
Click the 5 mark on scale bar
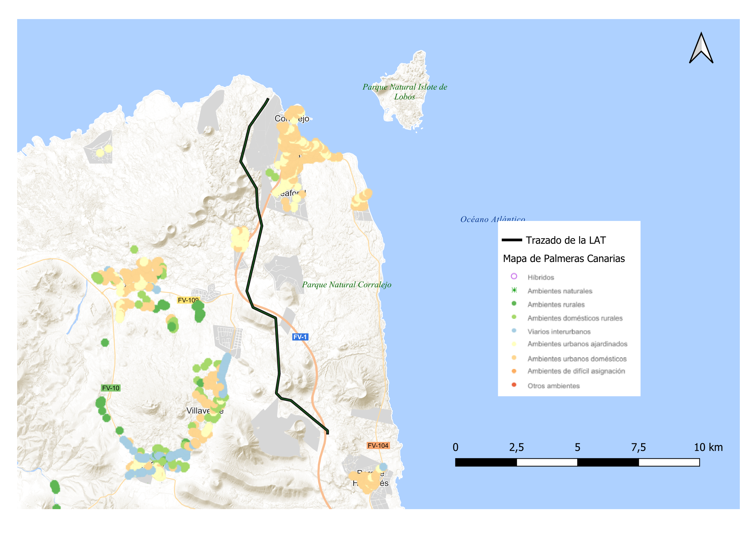pos(577,447)
